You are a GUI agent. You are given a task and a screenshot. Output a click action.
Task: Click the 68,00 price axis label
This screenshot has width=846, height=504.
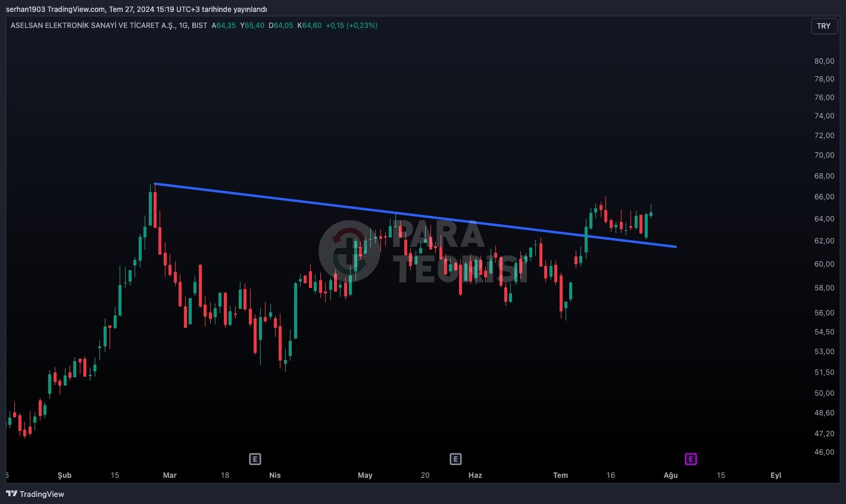tap(824, 176)
